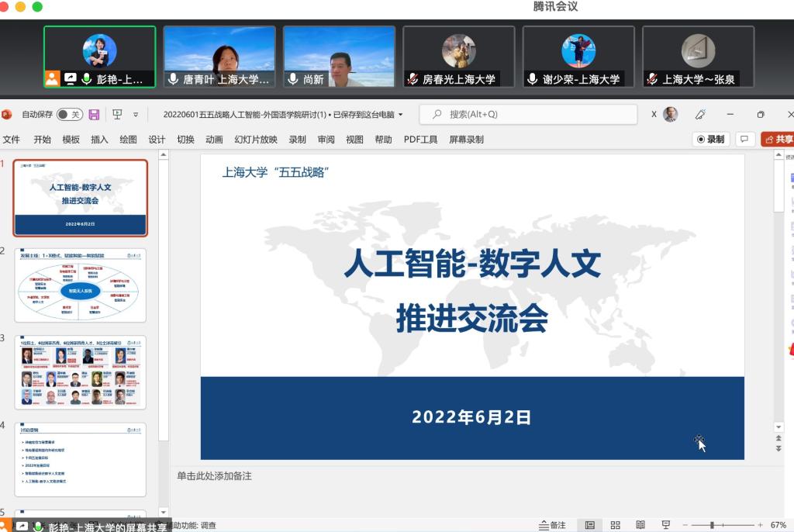Click the pen/ink icon in the title bar
This screenshot has width=794, height=532.
coord(700,115)
